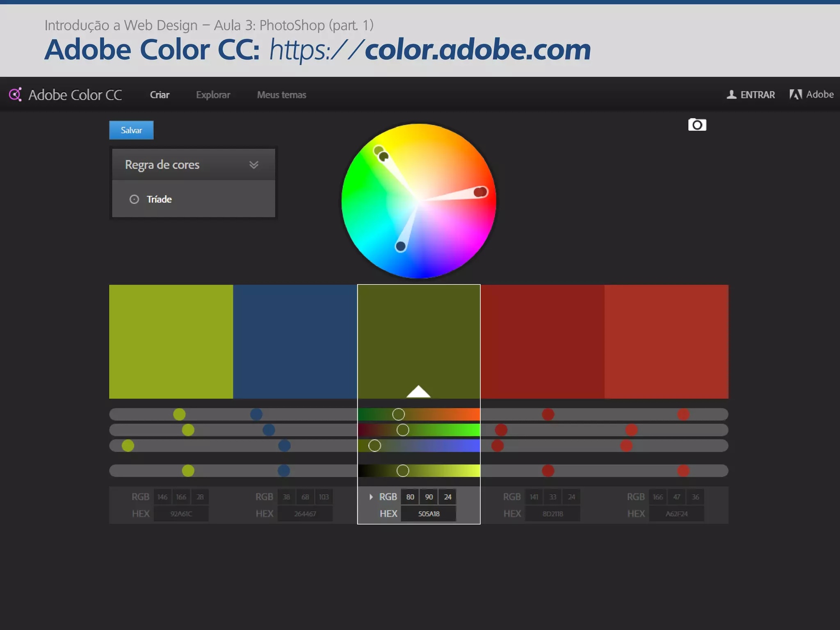Click the HEX field showing 8D2118
The width and height of the screenshot is (840, 630).
(x=552, y=514)
